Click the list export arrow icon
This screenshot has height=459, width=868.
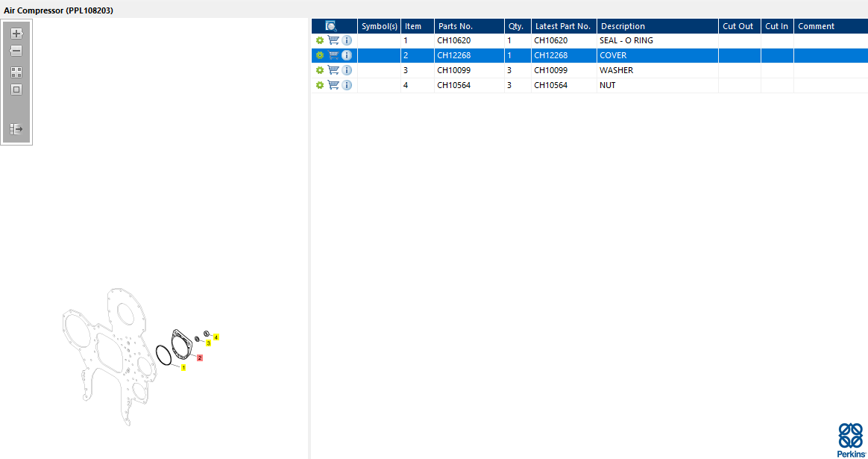[16, 129]
